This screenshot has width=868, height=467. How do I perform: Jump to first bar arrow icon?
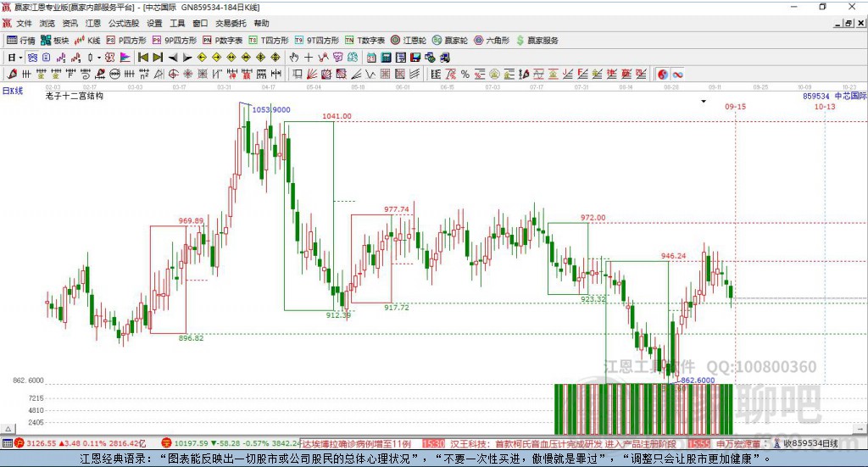142,58
